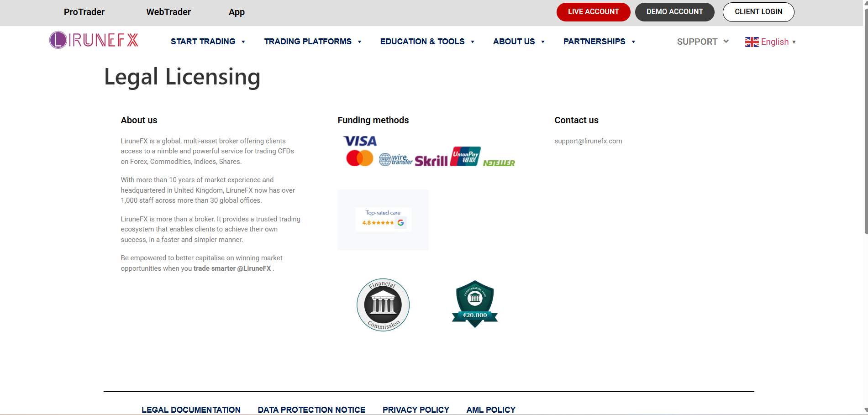Click the LiruneFX logo

click(94, 40)
